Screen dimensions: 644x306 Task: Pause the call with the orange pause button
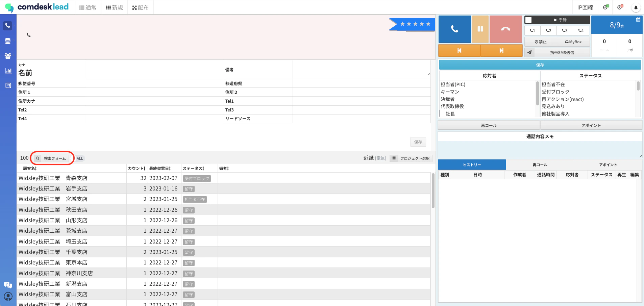pos(480,29)
